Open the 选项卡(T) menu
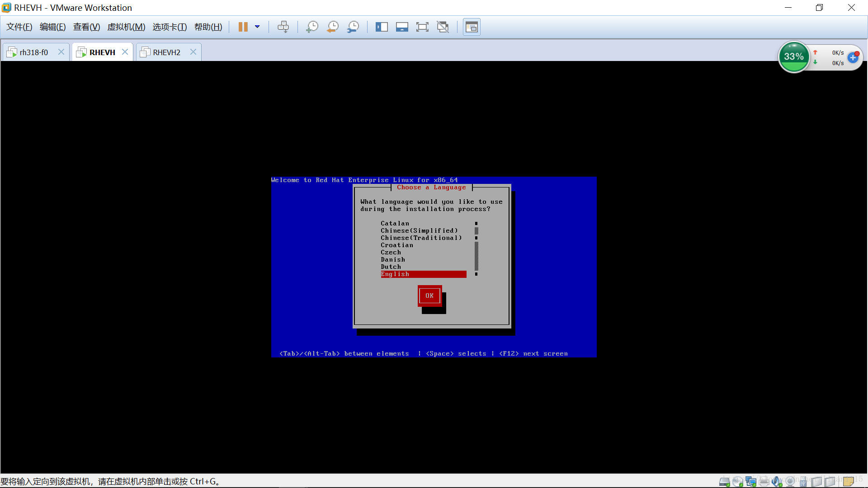The width and height of the screenshot is (868, 488). click(170, 27)
